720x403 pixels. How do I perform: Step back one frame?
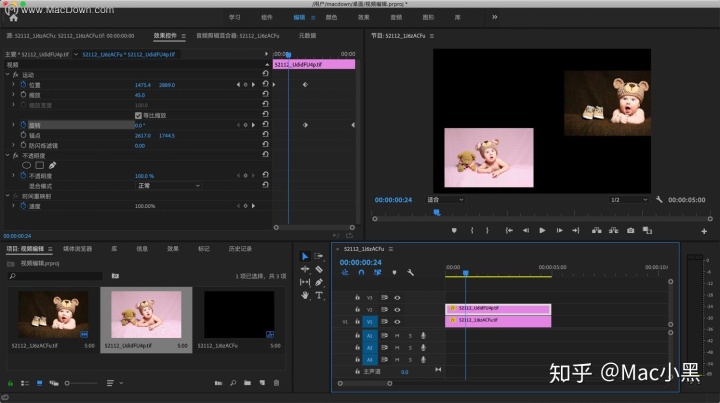click(x=526, y=230)
